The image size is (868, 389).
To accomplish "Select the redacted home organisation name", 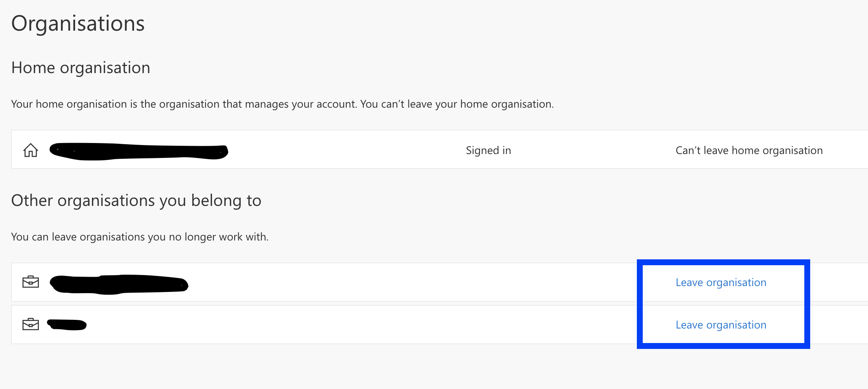I will 138,152.
